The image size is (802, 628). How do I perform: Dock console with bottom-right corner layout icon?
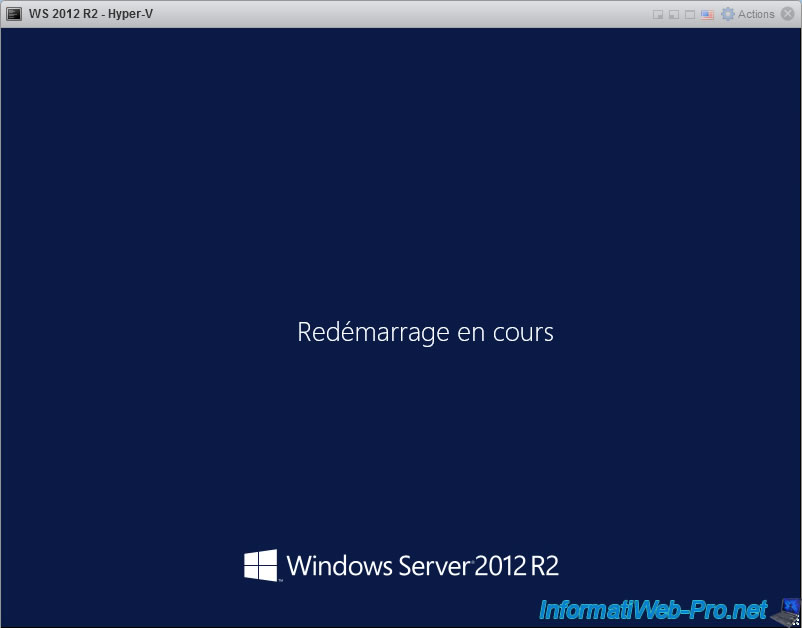point(658,14)
